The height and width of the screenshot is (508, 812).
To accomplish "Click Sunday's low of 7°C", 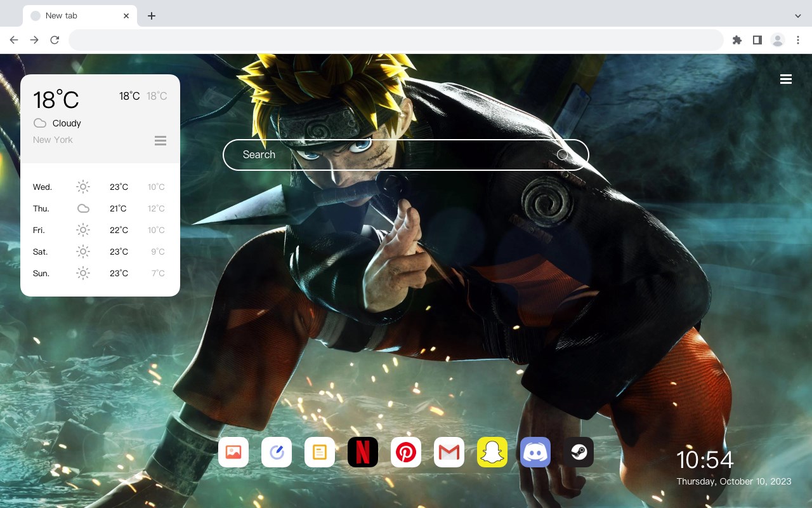I will (158, 273).
